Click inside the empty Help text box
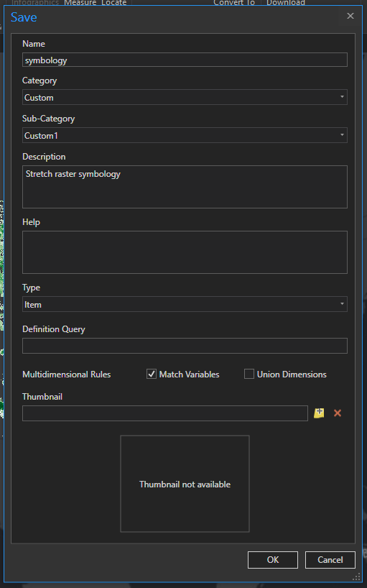Viewport: 367px width, 588px height. click(x=185, y=252)
